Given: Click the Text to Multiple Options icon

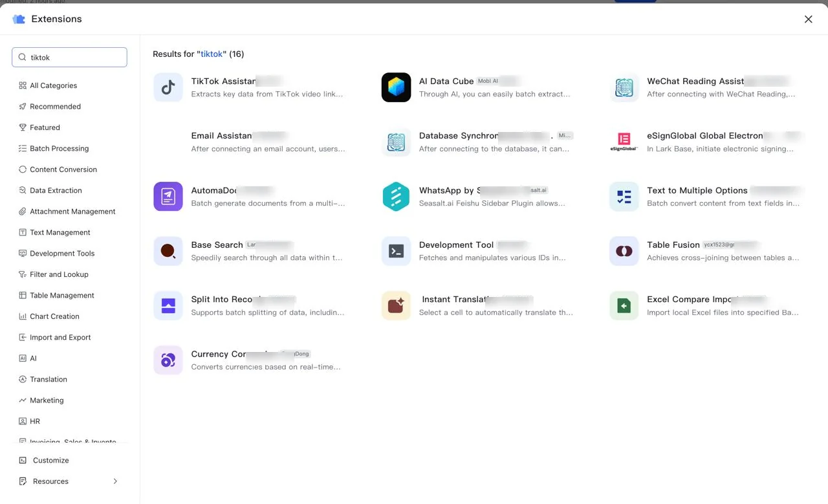Looking at the screenshot, I should [x=624, y=197].
